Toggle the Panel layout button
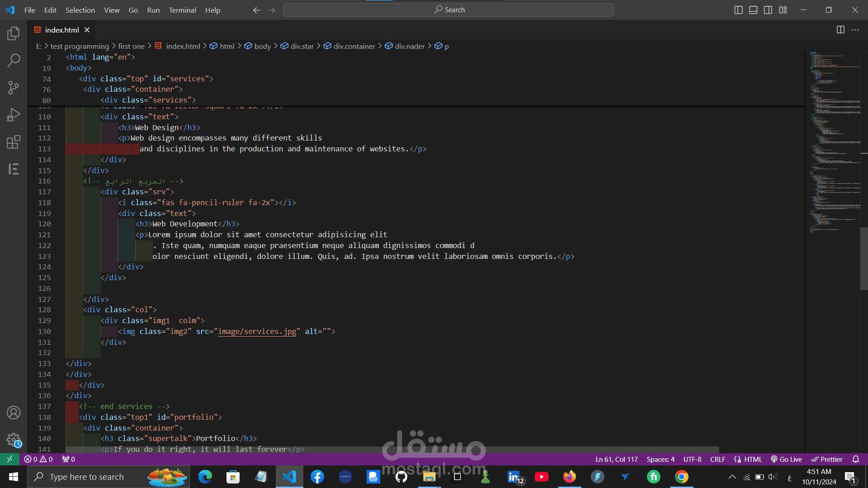 [753, 10]
